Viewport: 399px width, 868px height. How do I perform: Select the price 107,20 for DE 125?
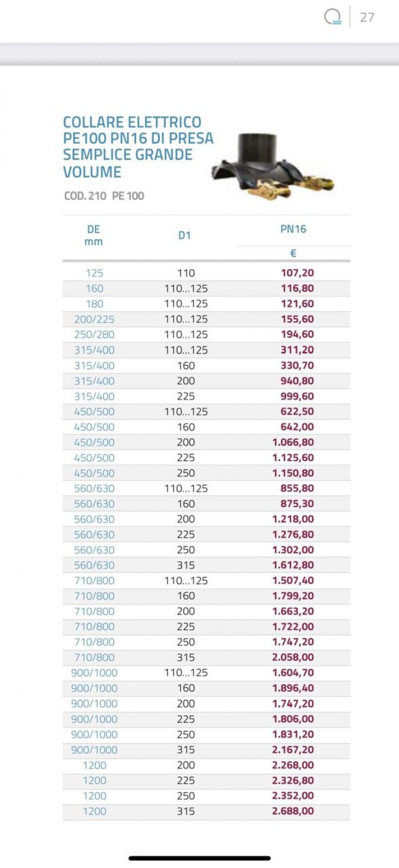(x=297, y=273)
